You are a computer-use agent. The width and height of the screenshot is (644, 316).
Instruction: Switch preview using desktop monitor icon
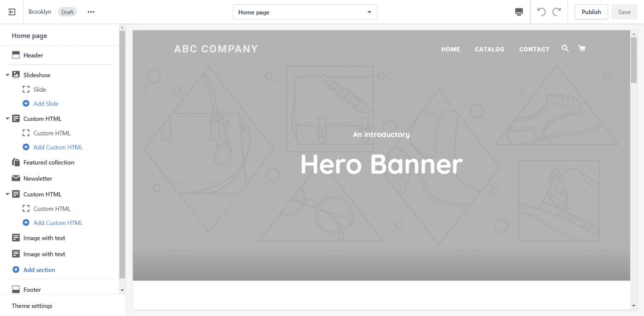tap(519, 12)
